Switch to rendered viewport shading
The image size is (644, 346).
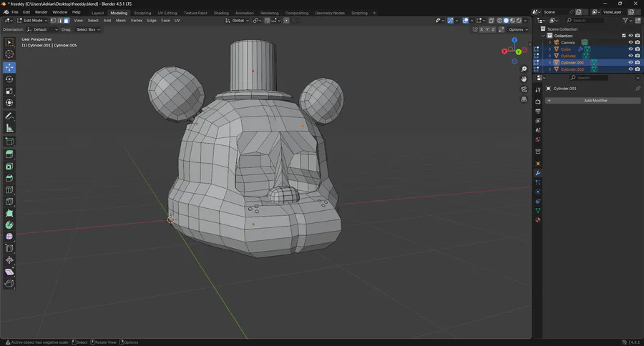coord(519,21)
